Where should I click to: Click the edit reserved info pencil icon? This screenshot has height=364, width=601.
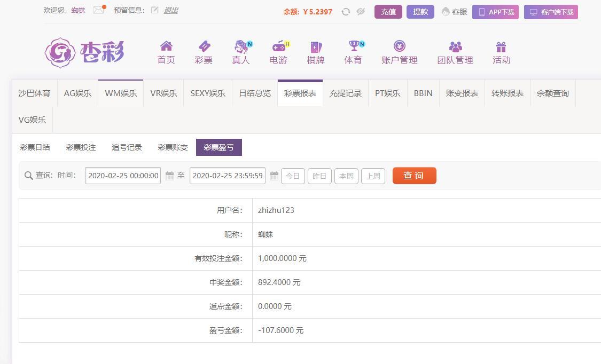click(x=155, y=10)
